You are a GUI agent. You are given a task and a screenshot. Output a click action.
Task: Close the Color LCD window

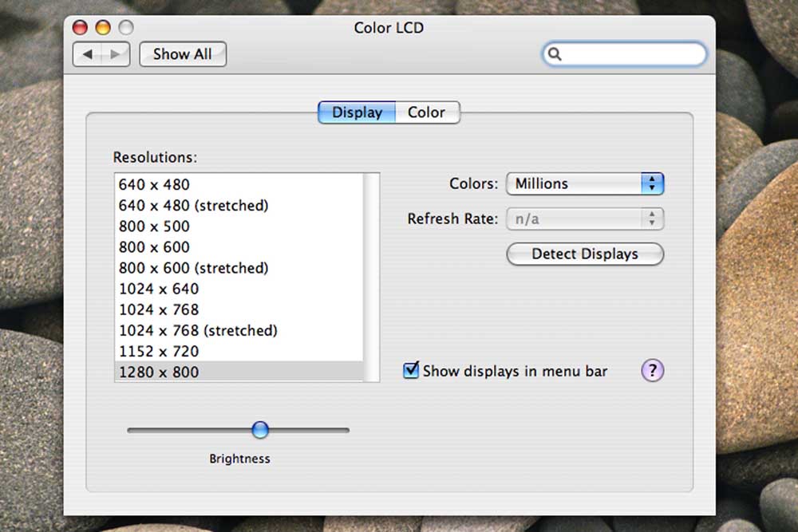(80, 28)
